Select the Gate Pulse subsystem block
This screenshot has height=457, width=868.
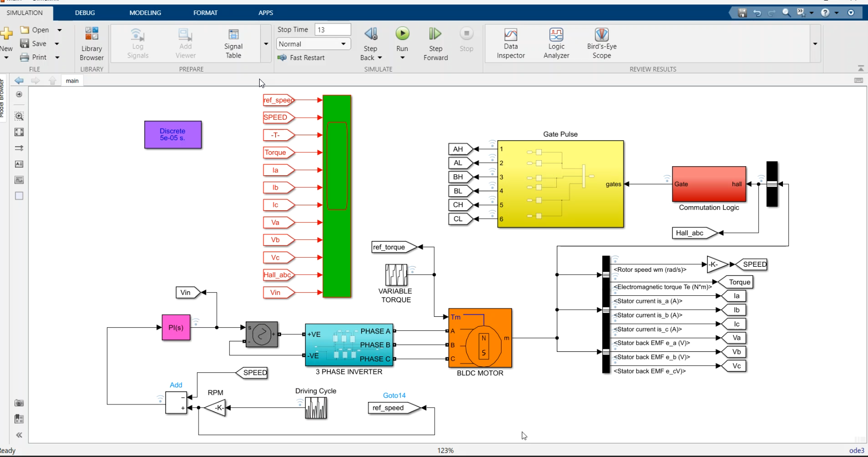[x=560, y=184]
